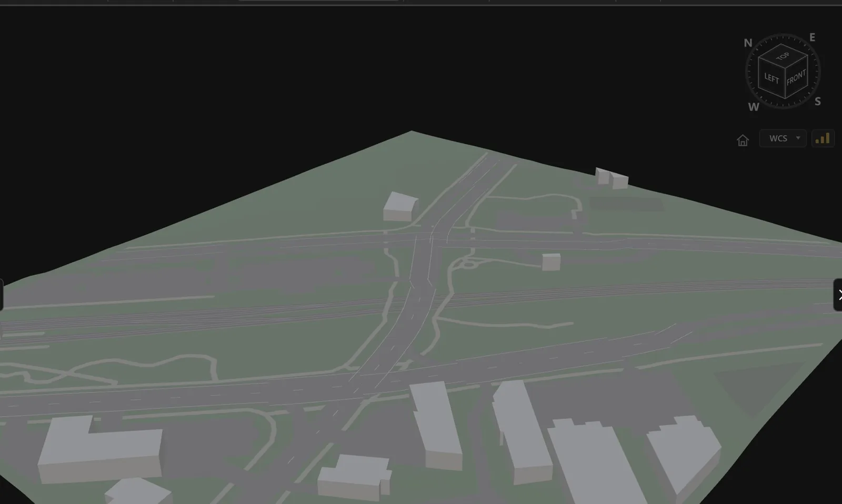Click the gold bar chart icon
842x504 pixels.
[823, 138]
